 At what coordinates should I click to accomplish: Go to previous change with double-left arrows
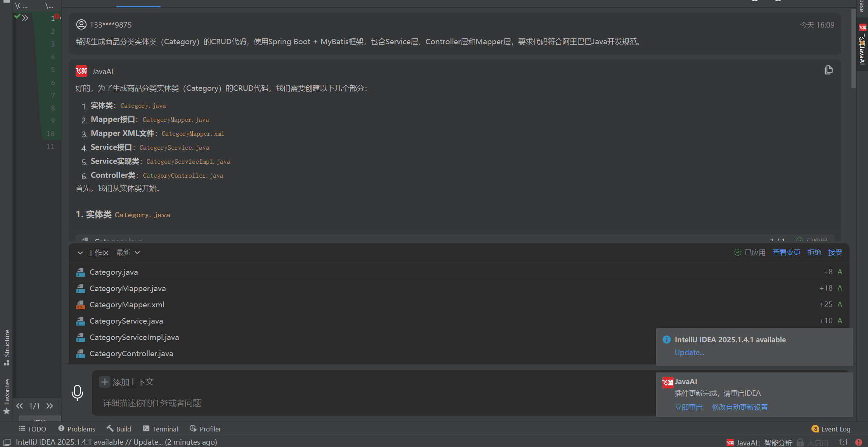20,406
